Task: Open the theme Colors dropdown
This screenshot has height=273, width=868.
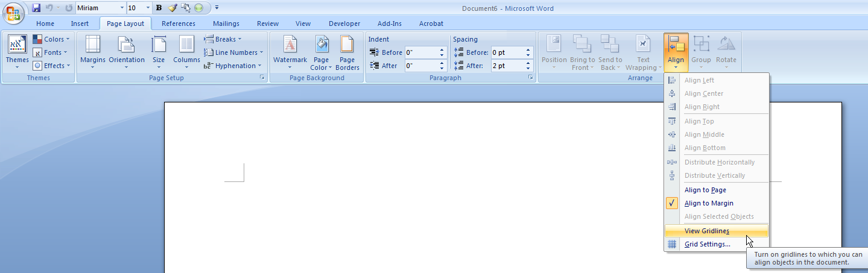Action: click(52, 39)
